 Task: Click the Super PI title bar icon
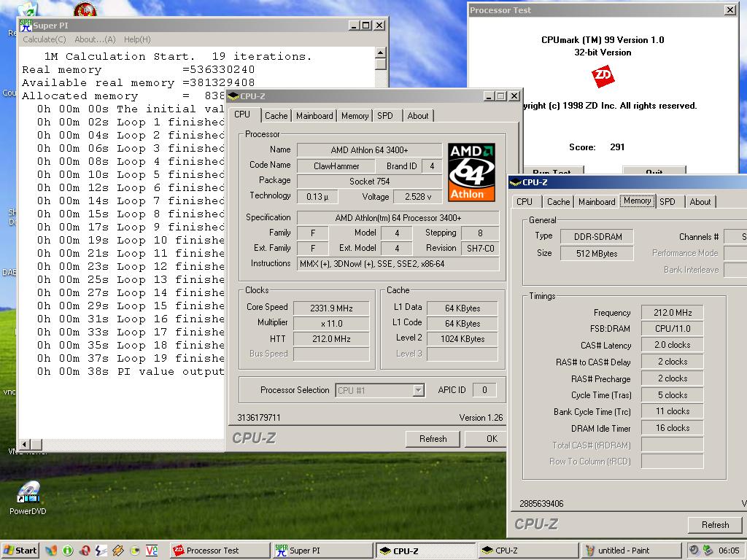point(26,26)
